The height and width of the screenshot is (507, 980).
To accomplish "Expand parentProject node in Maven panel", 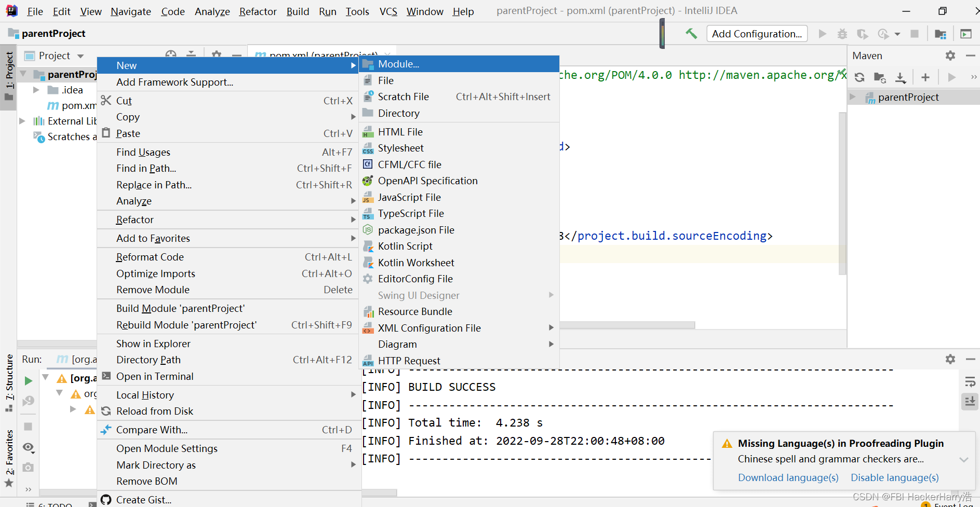I will (x=852, y=97).
